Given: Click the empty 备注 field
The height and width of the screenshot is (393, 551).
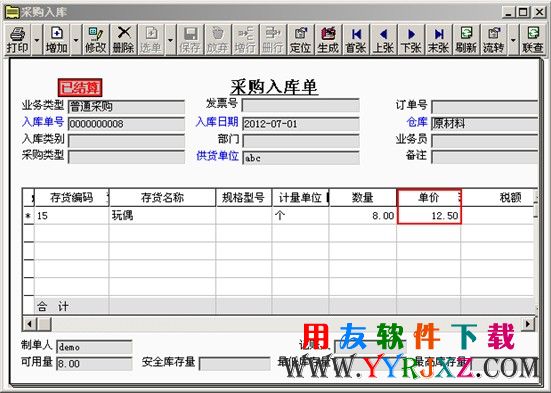Looking at the screenshot, I should click(x=485, y=157).
